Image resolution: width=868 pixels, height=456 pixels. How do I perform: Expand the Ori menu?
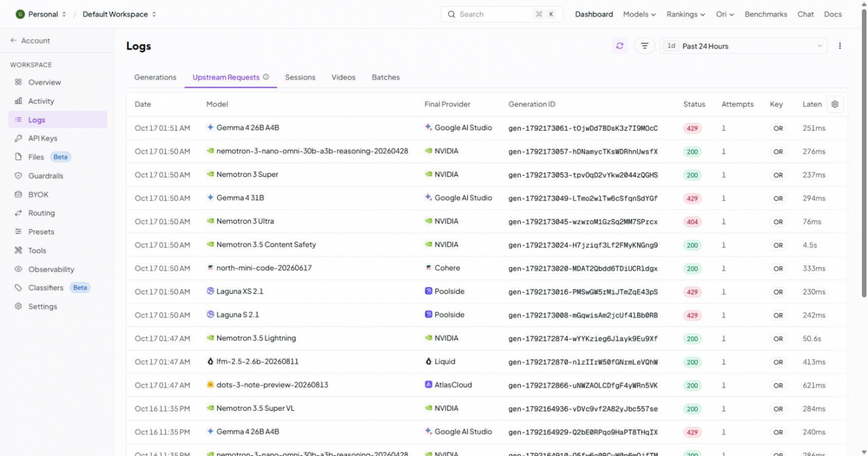[x=725, y=14]
